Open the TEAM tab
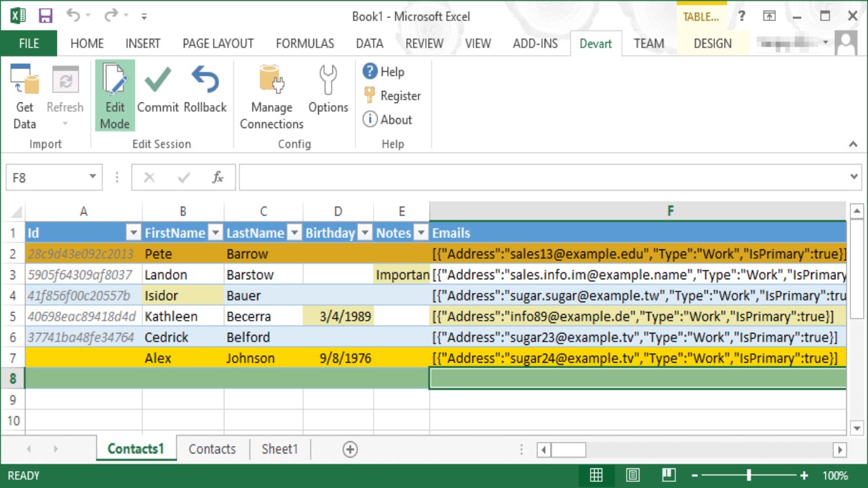The image size is (868, 488). point(649,43)
